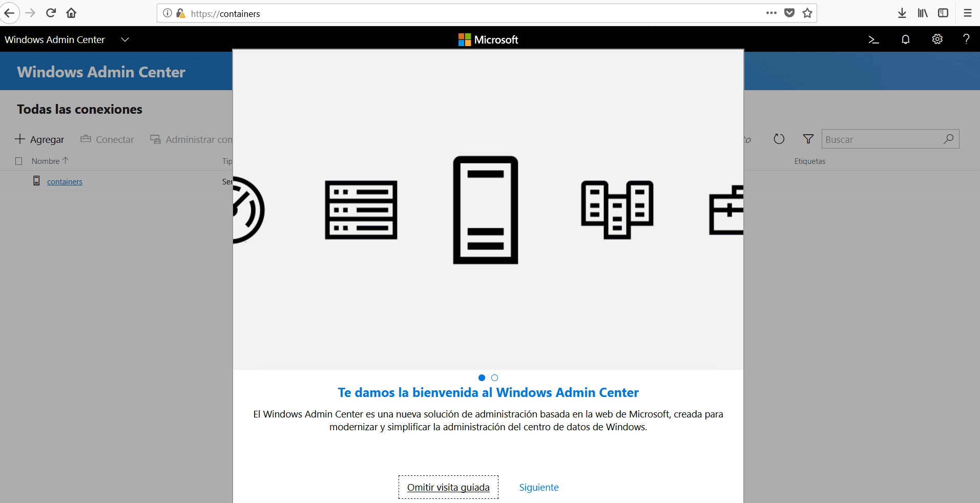Open the Firefox hamburger menu
Viewport: 980px width, 503px height.
pos(967,13)
